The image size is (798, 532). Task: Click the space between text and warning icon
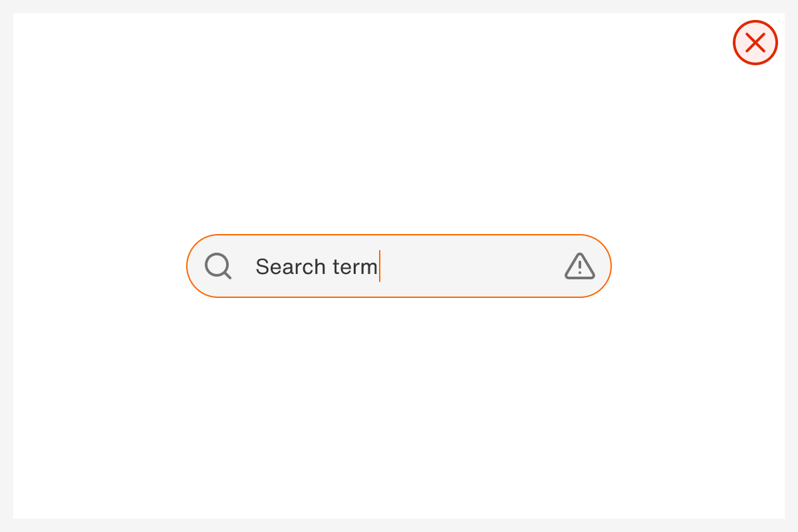(472, 266)
